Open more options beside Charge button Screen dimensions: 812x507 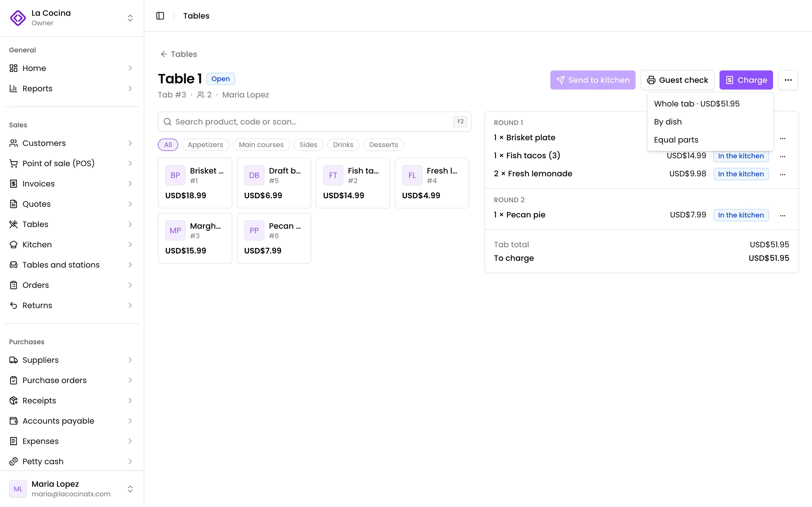[x=788, y=80]
